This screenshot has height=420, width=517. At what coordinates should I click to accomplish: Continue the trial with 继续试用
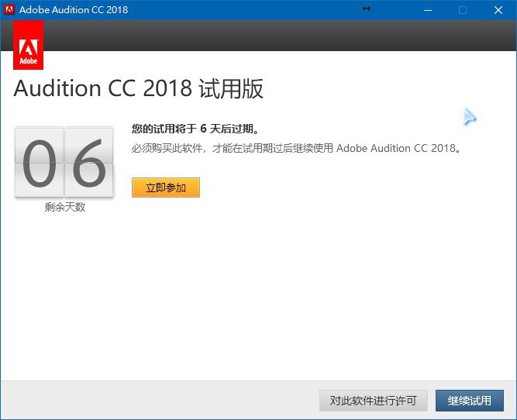pyautogui.click(x=470, y=401)
